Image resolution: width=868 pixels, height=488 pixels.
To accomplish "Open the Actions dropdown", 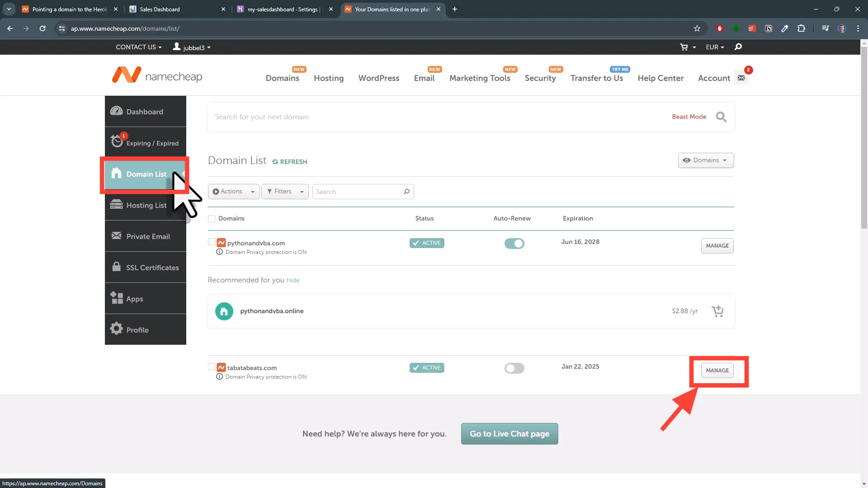I will tap(233, 191).
